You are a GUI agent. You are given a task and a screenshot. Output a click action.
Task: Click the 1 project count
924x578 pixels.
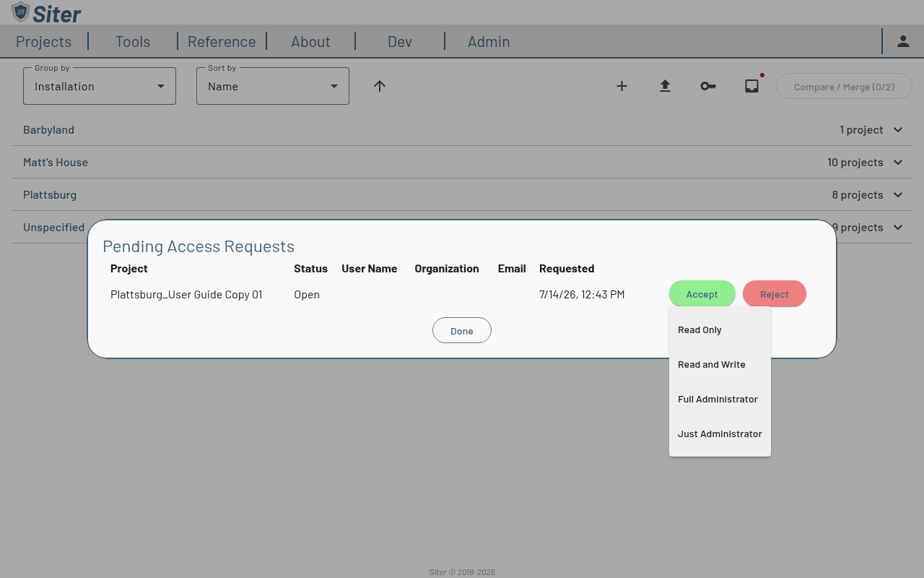click(x=861, y=130)
